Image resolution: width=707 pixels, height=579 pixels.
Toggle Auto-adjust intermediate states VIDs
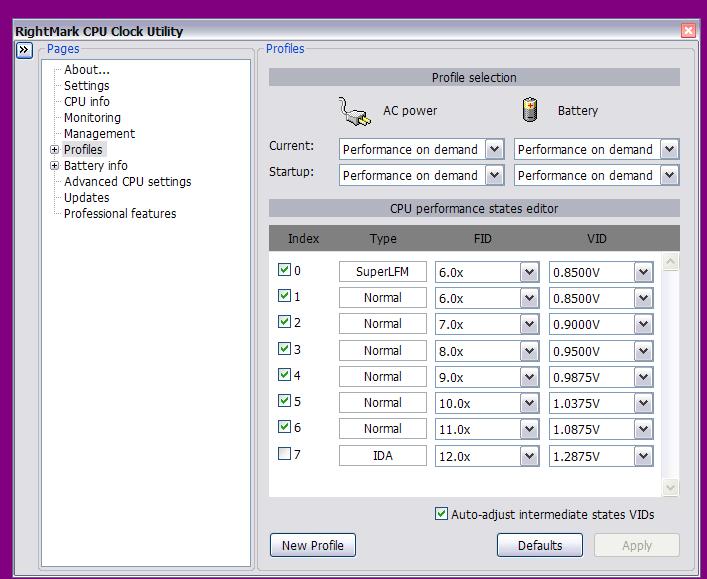click(x=441, y=514)
